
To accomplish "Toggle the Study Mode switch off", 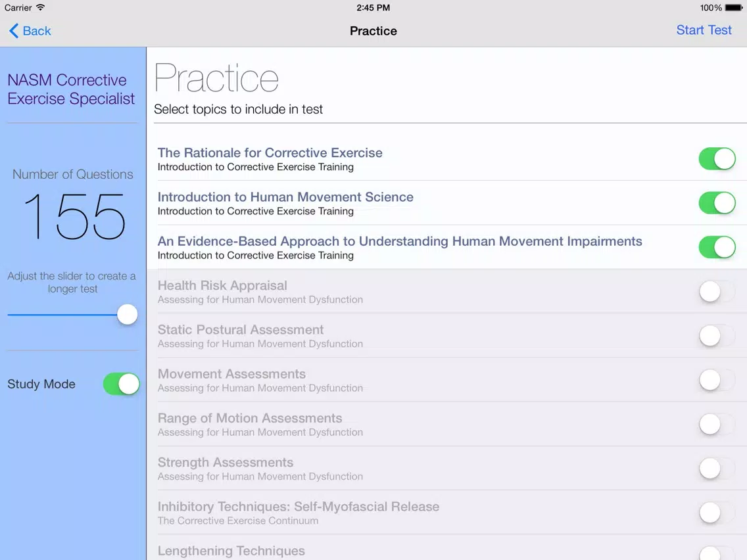I will [122, 384].
